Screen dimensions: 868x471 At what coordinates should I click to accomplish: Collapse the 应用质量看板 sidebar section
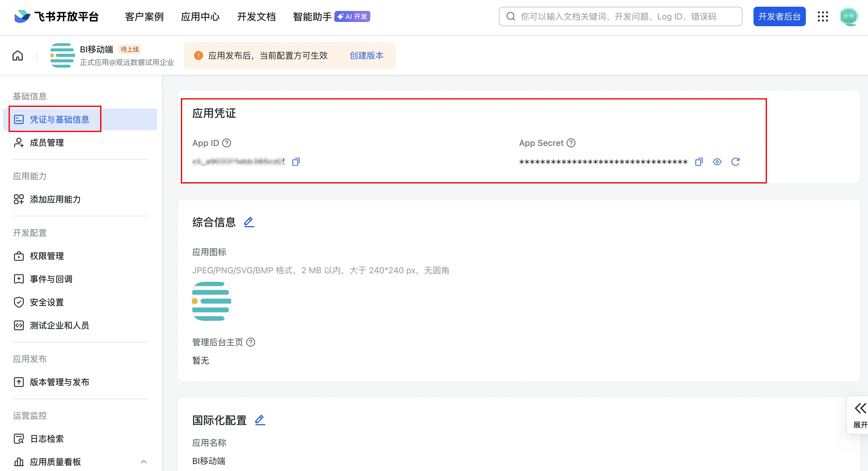143,462
